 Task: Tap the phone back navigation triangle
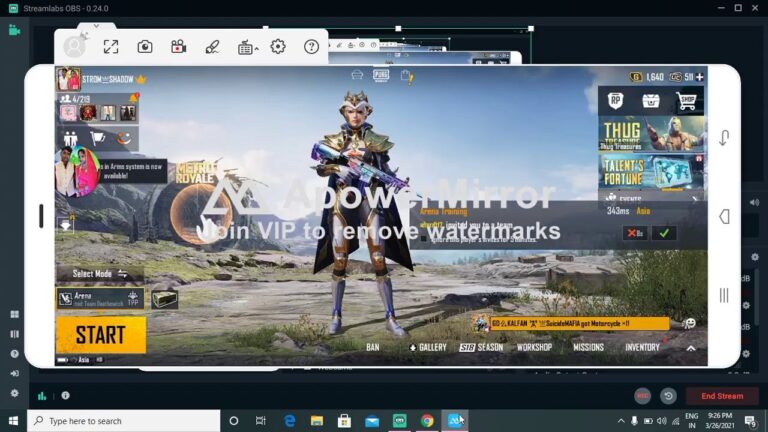click(x=724, y=216)
